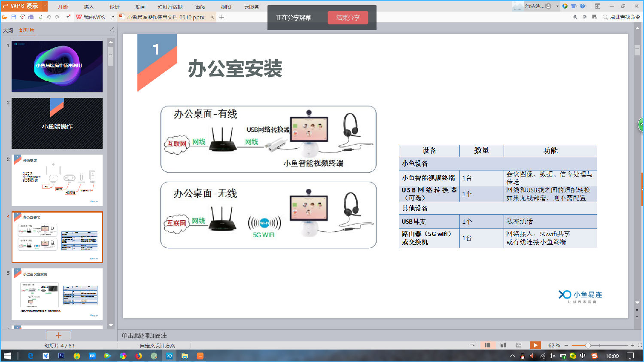Viewport: 644px width, 362px height.
Task: Select slide 1 thumbnail 小鱼易连操作使用说明
Action: (57, 67)
